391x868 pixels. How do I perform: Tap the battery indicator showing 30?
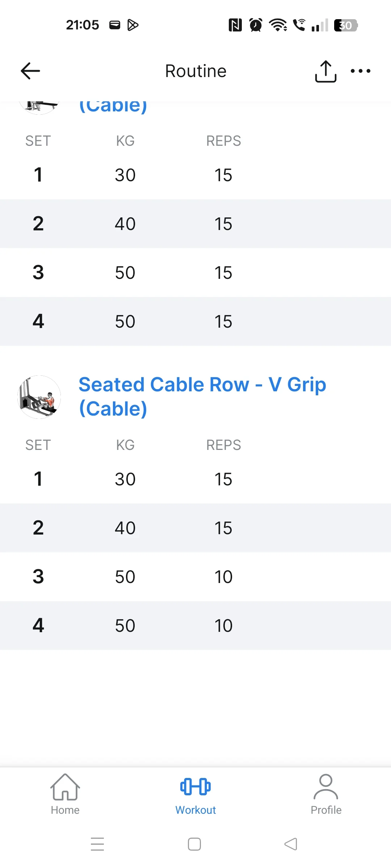click(345, 25)
